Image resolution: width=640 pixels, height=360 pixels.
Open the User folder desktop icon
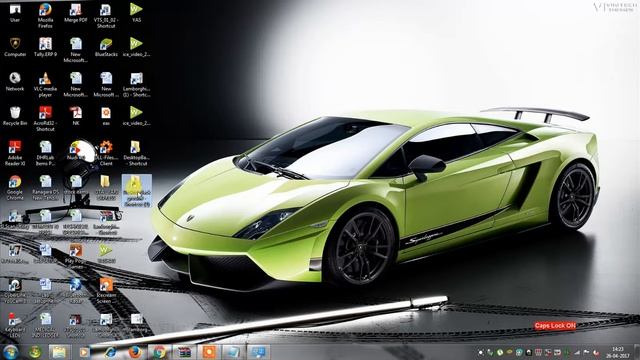point(15,13)
